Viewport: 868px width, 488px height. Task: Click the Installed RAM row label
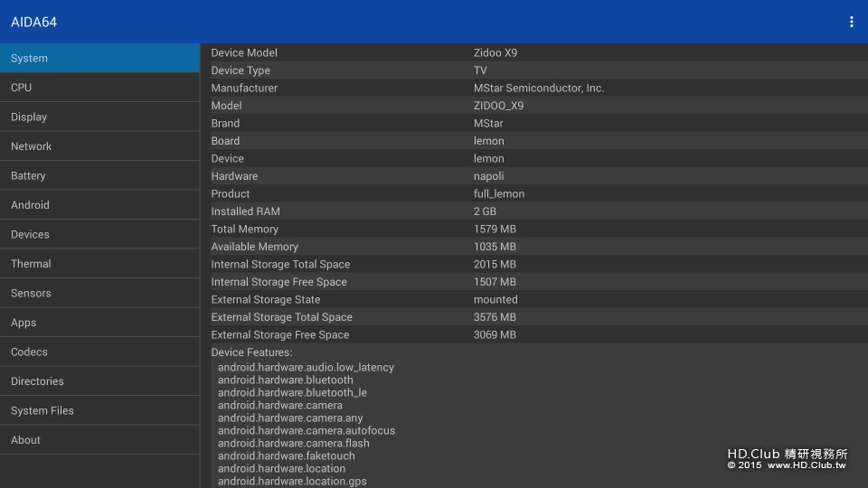pyautogui.click(x=245, y=211)
